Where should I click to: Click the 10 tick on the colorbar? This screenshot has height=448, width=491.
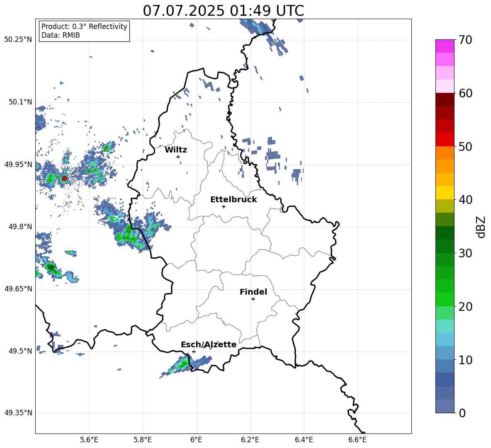465,360
